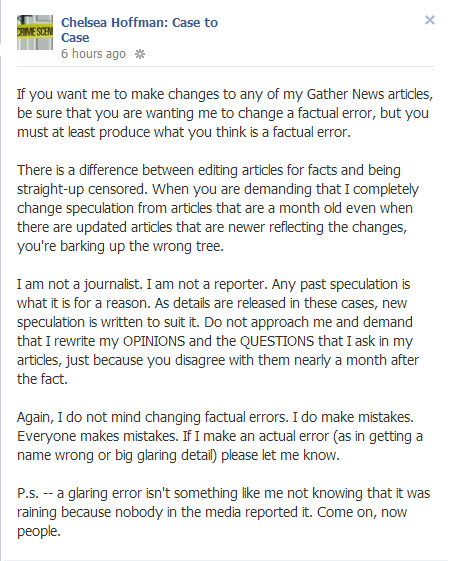Open the Crime Scene profile picture thumbnail
Screen dimensions: 452x561
click(x=35, y=32)
